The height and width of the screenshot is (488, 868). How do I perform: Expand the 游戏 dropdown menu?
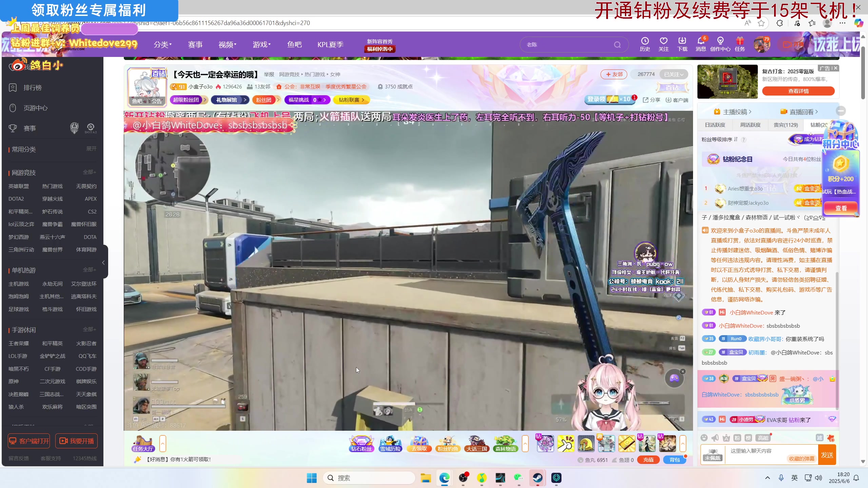[x=262, y=44]
